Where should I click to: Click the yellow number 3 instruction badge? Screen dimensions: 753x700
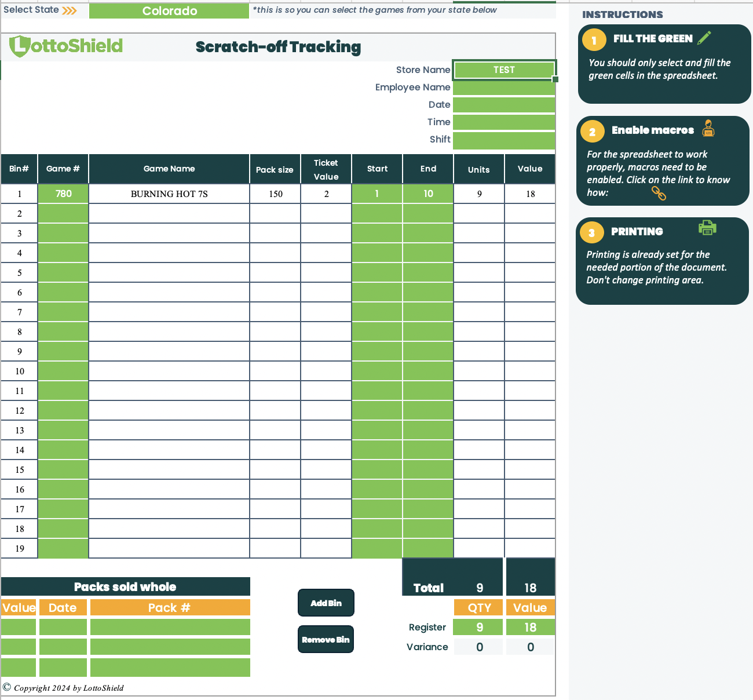591,233
